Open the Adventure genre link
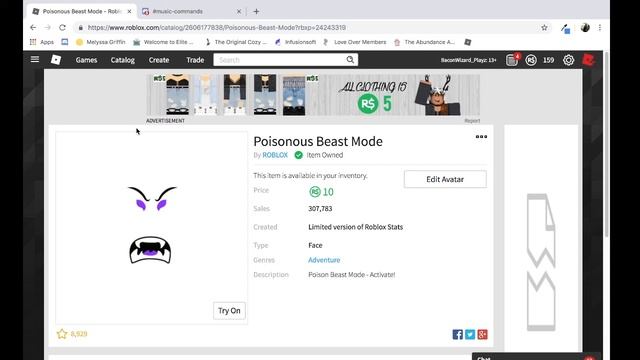Screen dimensions: 640x360 [324, 260]
